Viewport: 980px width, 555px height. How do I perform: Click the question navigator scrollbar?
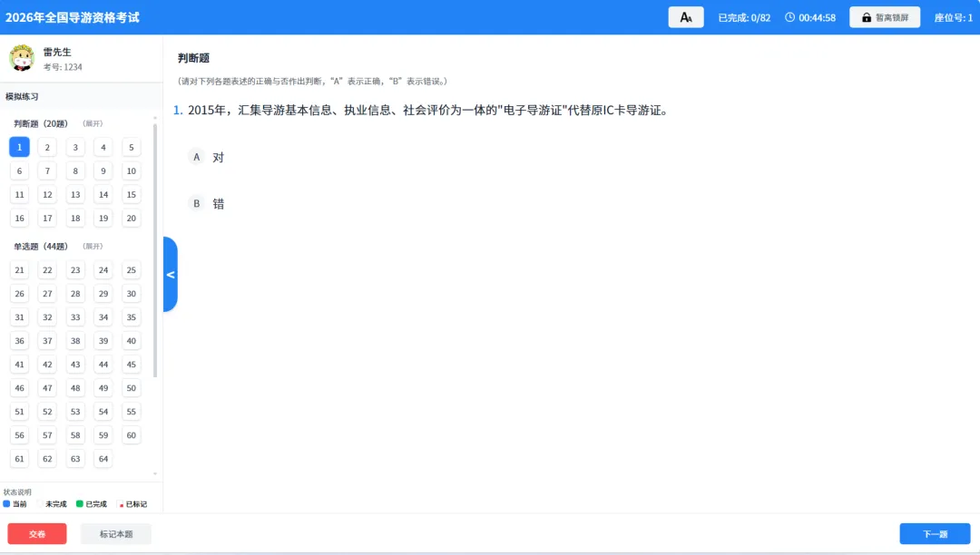pos(155,249)
